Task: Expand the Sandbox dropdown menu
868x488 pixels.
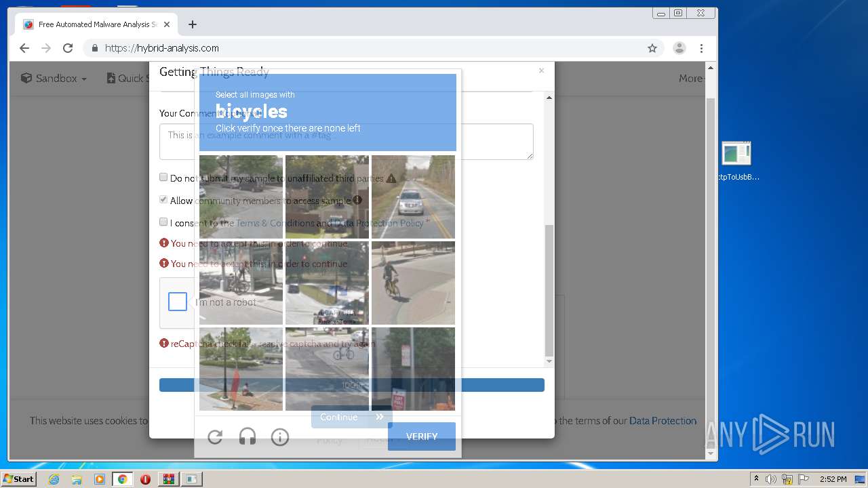Action: 54,79
